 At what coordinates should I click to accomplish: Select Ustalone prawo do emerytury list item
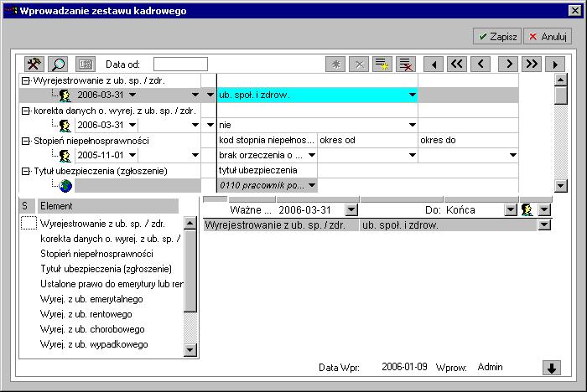pyautogui.click(x=112, y=284)
